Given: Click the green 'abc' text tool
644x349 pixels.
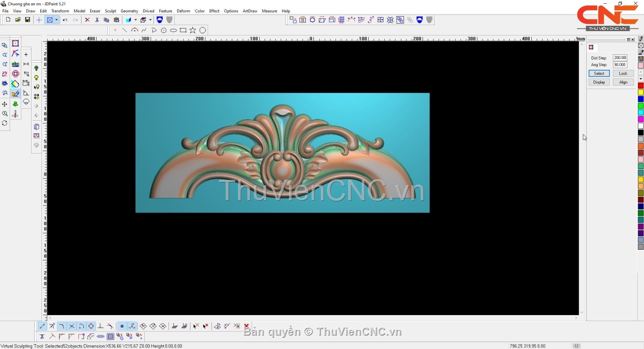Looking at the screenshot, I should 16,64.
